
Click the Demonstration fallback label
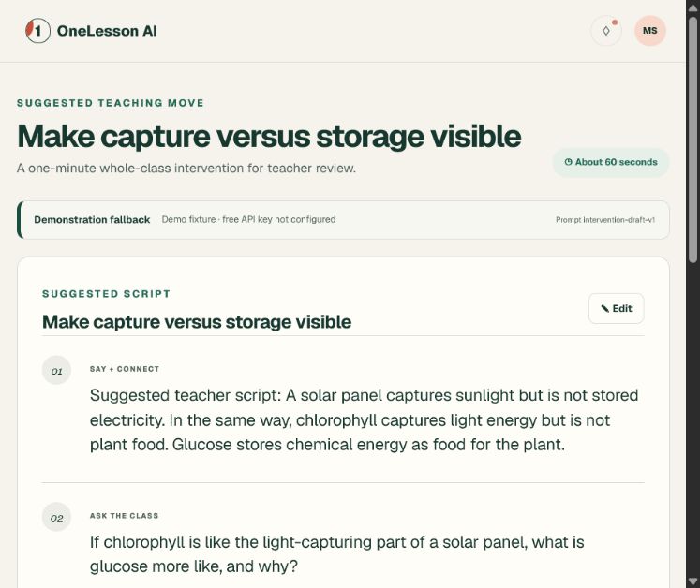(92, 219)
